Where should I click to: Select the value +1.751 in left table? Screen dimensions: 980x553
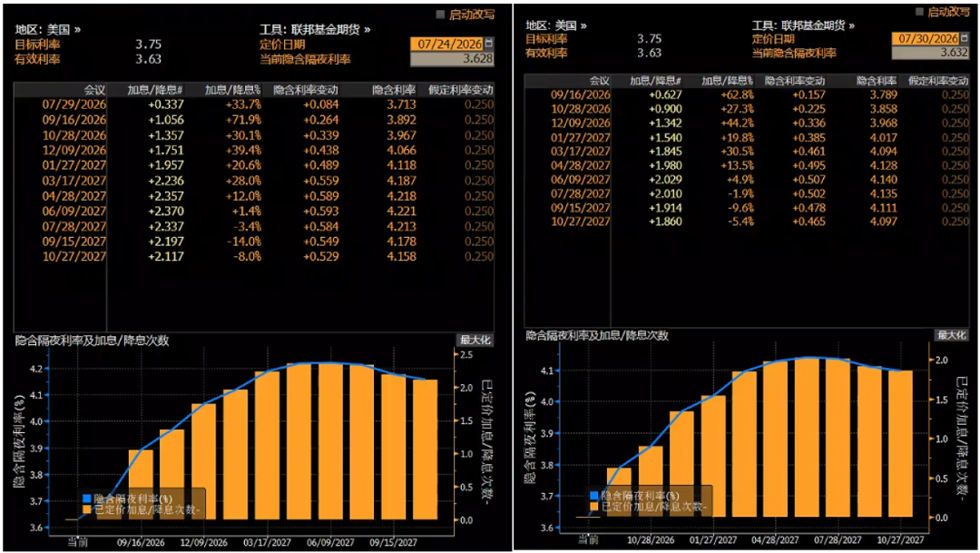(166, 150)
